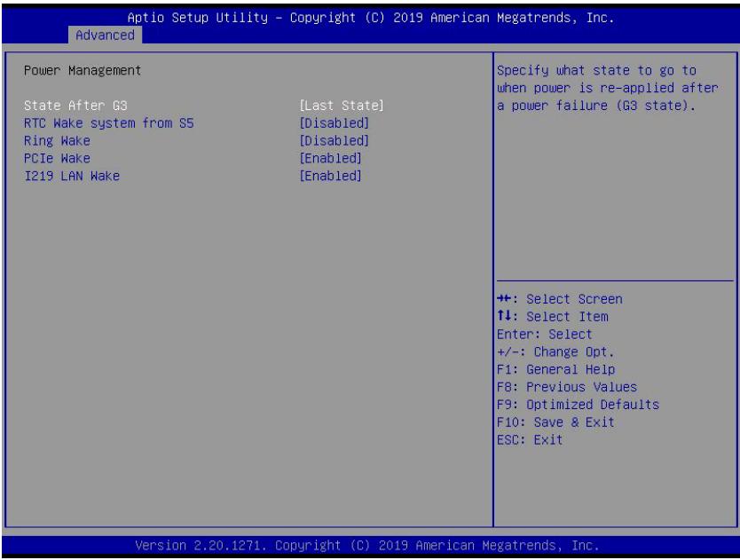Image resolution: width=740 pixels, height=560 pixels.
Task: Click the ESC Exit hint
Action: click(530, 439)
